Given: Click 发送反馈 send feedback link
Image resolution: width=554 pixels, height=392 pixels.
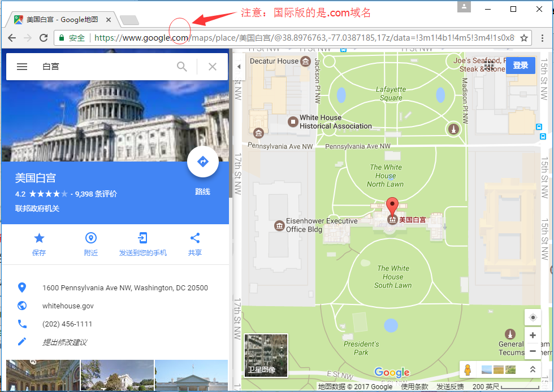Looking at the screenshot, I should [x=450, y=387].
